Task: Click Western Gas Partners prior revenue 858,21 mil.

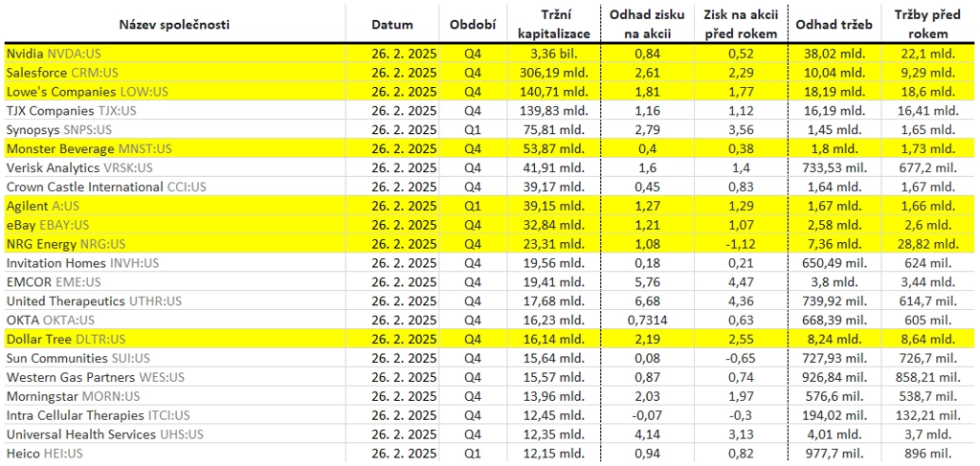Action: pyautogui.click(x=928, y=377)
